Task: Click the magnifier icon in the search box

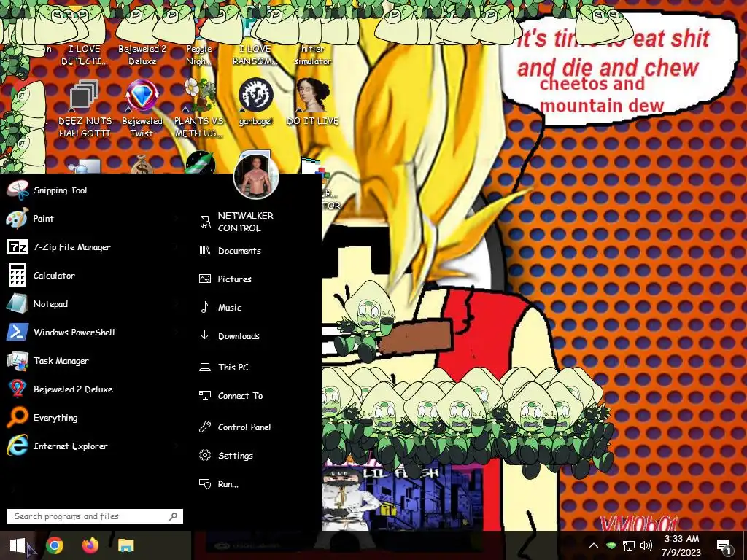Action: (x=174, y=516)
